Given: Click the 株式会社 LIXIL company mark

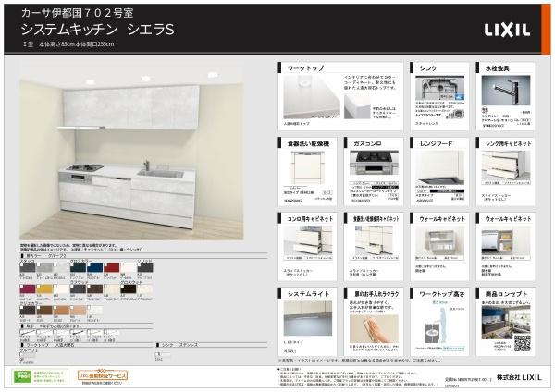Looking at the screenshot, I should (x=519, y=377).
